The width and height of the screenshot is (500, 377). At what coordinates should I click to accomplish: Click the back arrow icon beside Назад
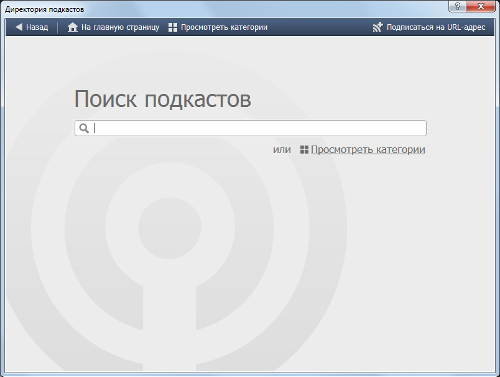tap(19, 27)
